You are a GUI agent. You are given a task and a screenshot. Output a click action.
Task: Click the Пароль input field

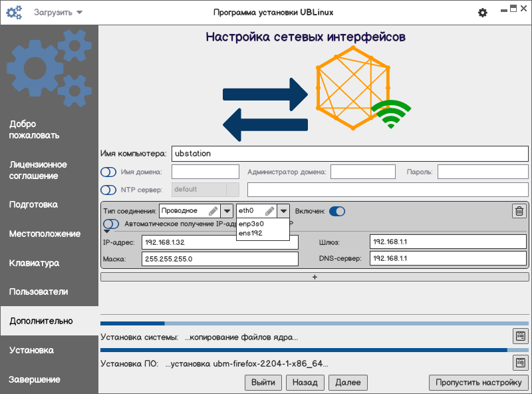coord(483,172)
